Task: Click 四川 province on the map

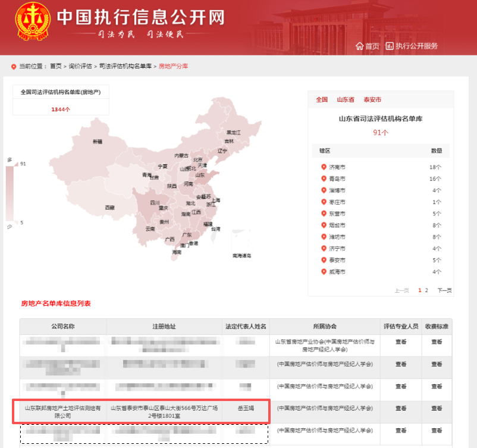Action: click(155, 202)
